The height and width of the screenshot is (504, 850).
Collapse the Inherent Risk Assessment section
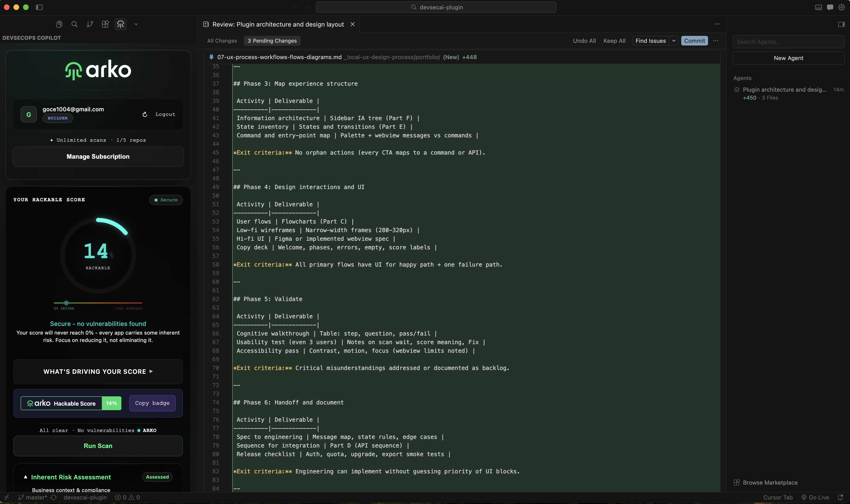point(25,476)
